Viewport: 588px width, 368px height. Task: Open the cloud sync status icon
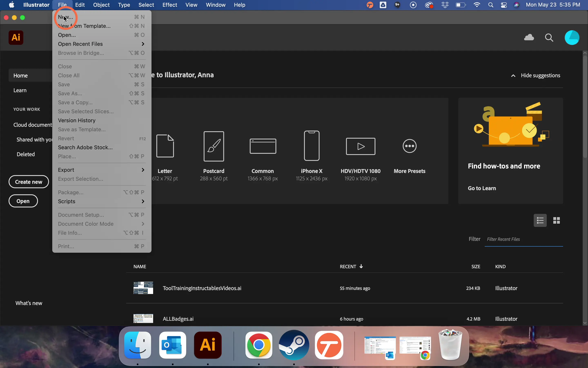pyautogui.click(x=529, y=37)
